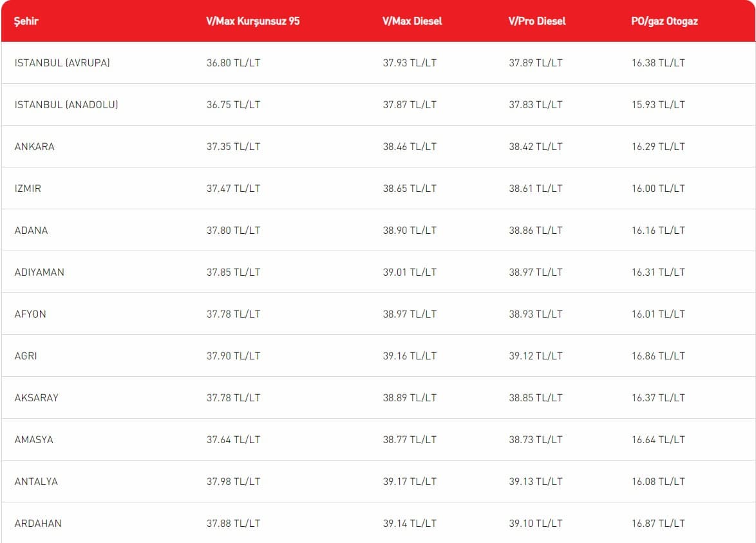The width and height of the screenshot is (756, 543).
Task: Click the V/Pro Diesel column header
Action: [x=537, y=21]
